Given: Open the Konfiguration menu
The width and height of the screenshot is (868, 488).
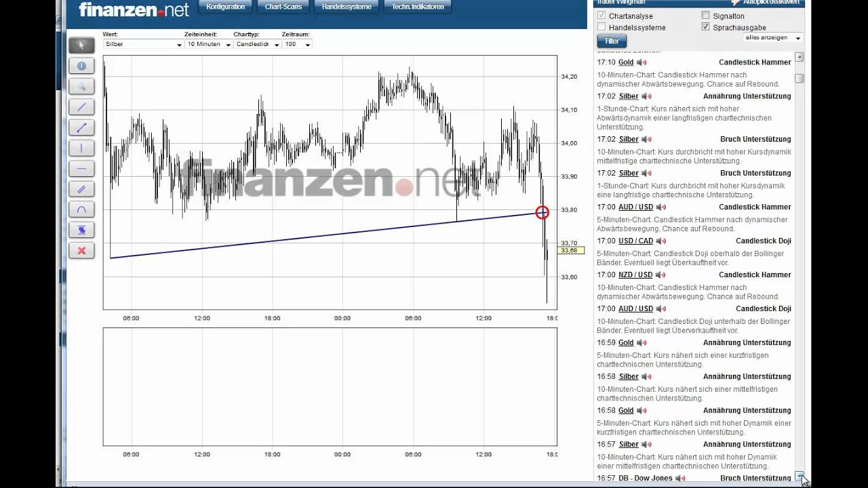Looking at the screenshot, I should coord(226,7).
